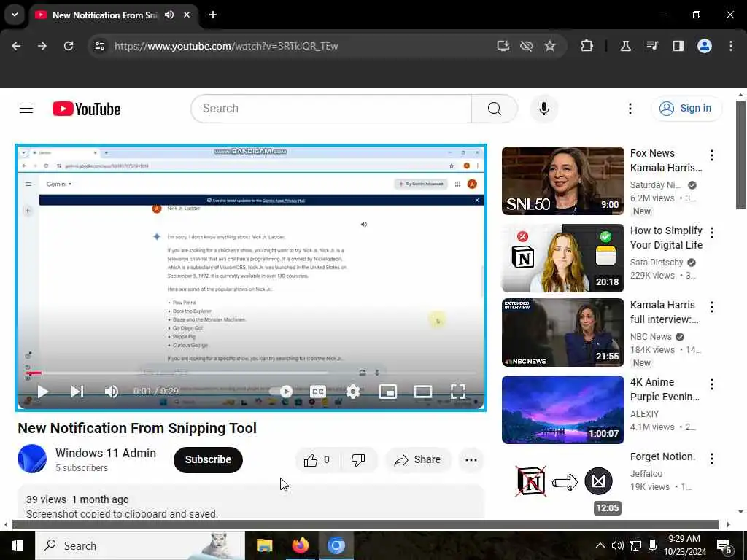Image resolution: width=747 pixels, height=560 pixels.
Task: Open File Explorer from the taskbar
Action: tap(264, 545)
